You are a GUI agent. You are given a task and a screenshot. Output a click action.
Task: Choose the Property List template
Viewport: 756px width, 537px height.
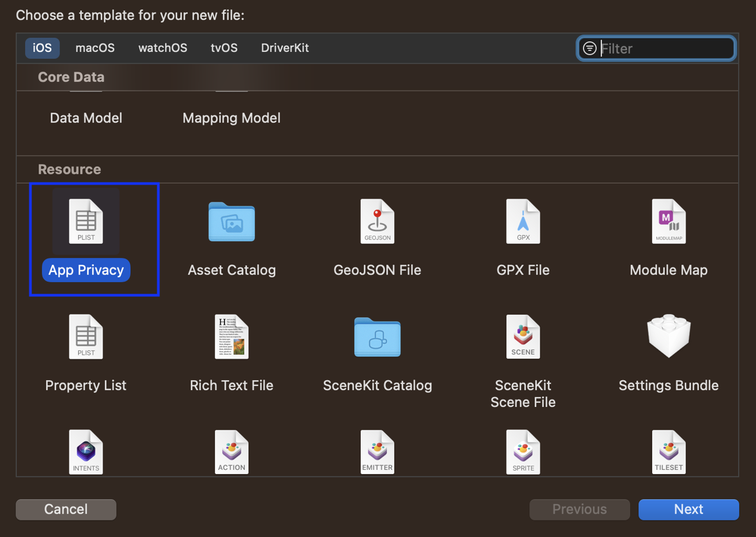point(86,337)
